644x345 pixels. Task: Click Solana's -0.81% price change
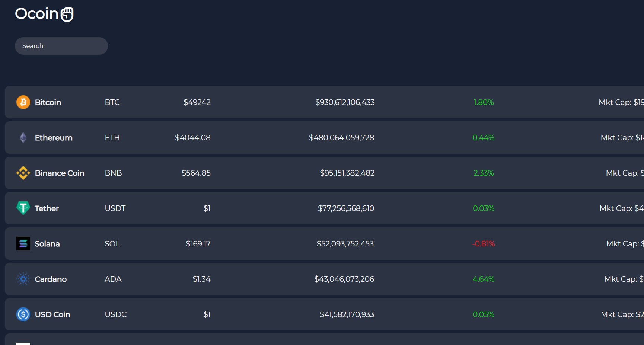[x=483, y=244]
